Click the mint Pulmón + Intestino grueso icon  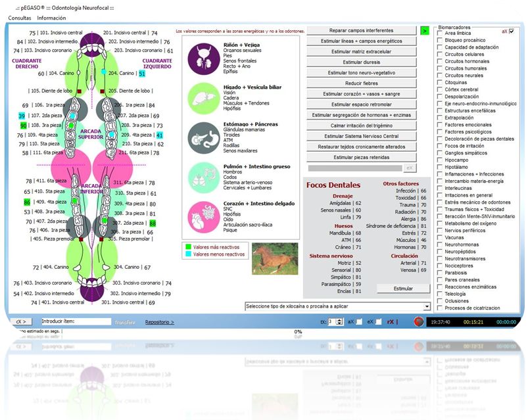click(203, 178)
